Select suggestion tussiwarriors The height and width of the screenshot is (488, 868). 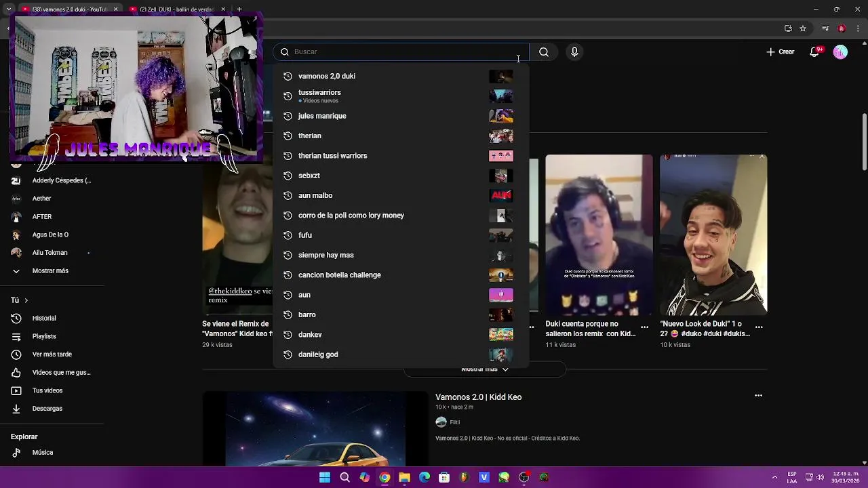pyautogui.click(x=400, y=96)
